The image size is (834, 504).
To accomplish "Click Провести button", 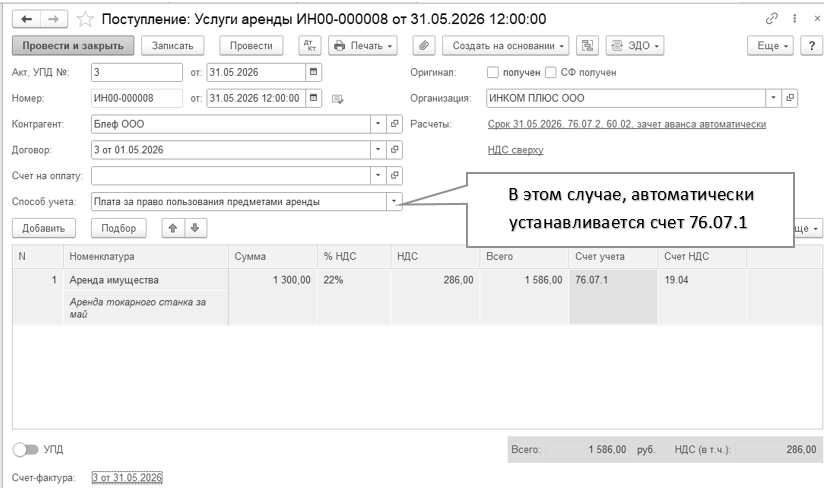I will pos(251,46).
